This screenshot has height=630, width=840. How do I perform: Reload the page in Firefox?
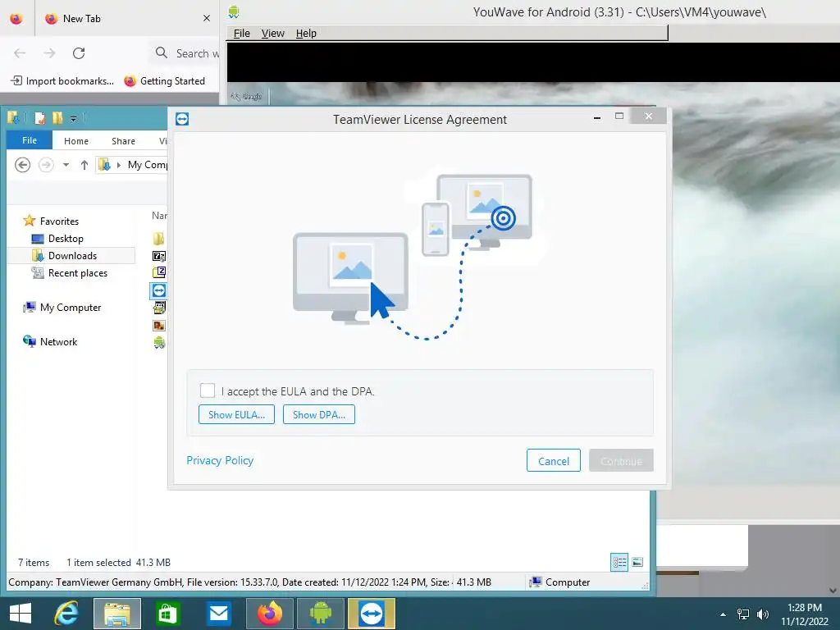coord(79,53)
